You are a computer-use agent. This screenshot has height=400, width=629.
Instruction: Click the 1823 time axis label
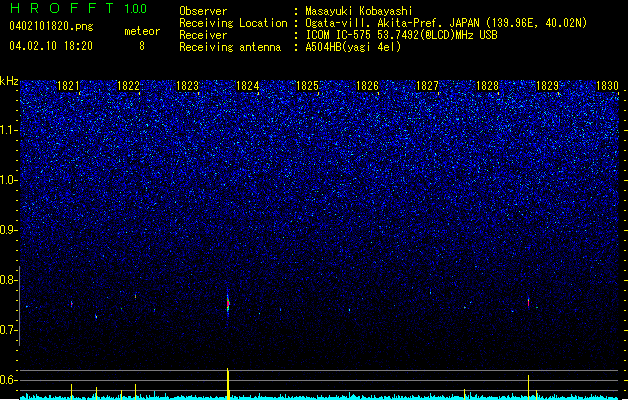tap(187, 85)
